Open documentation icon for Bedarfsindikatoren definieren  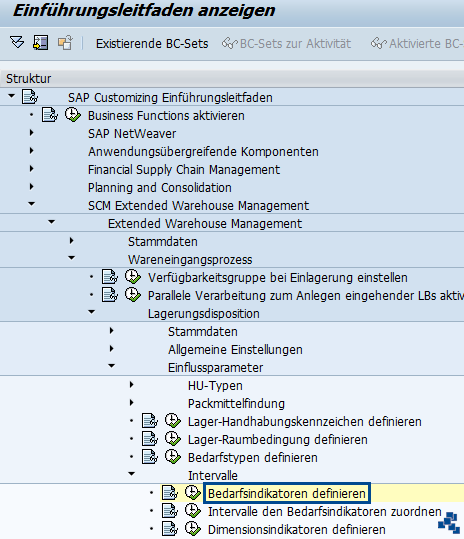(170, 493)
